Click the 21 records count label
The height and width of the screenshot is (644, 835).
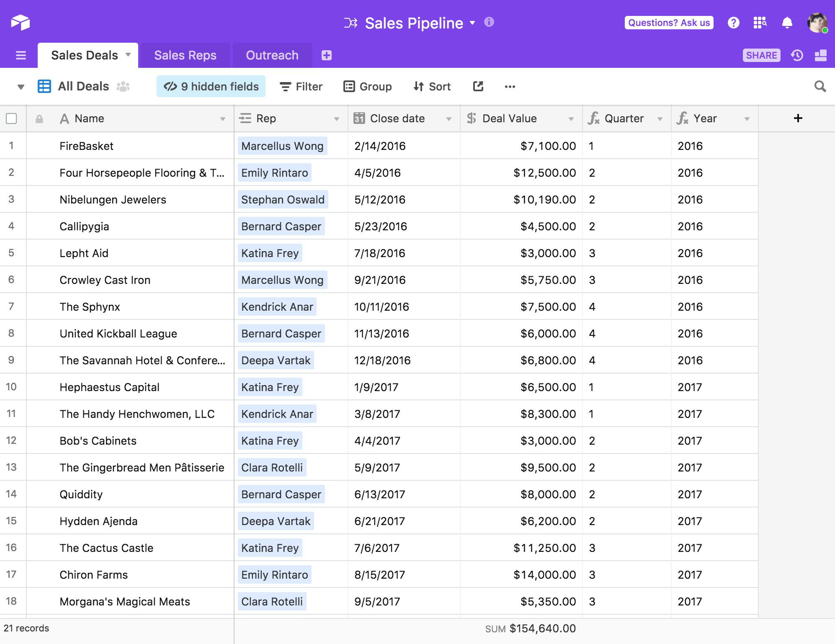[26, 628]
